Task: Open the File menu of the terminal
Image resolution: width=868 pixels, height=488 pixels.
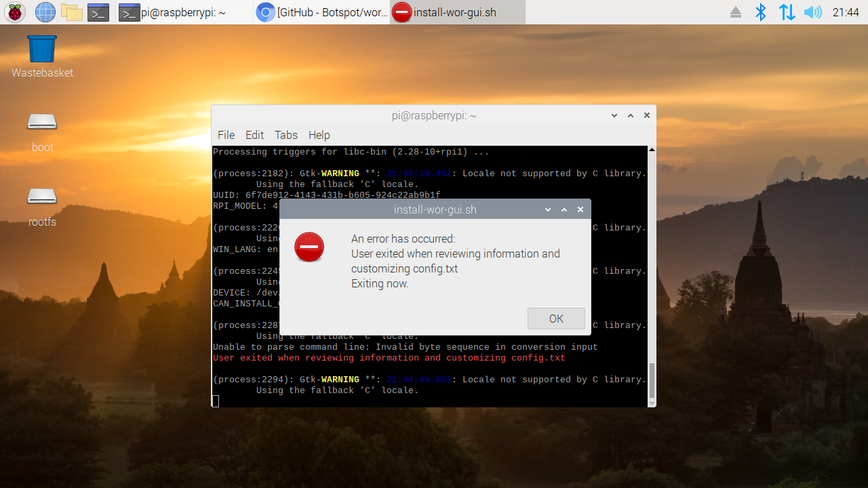Action: [x=226, y=135]
